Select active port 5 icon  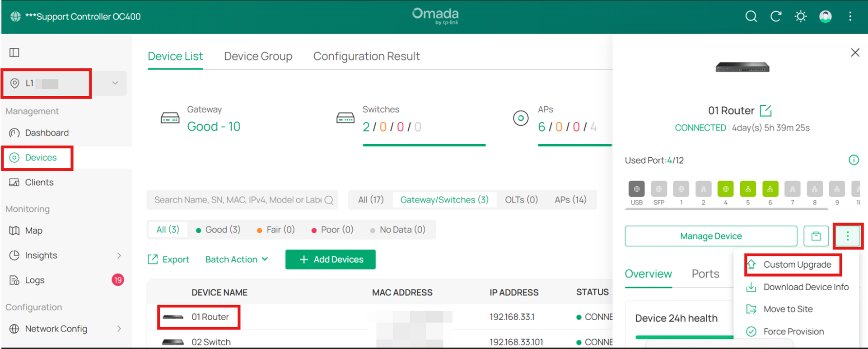pyautogui.click(x=748, y=189)
